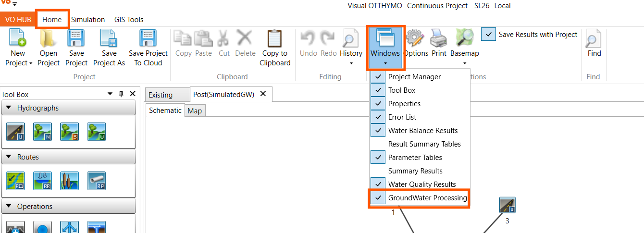Screen dimensions: 644x233
Task: Close the Post(SimulatedGW) tab
Action: click(x=263, y=94)
